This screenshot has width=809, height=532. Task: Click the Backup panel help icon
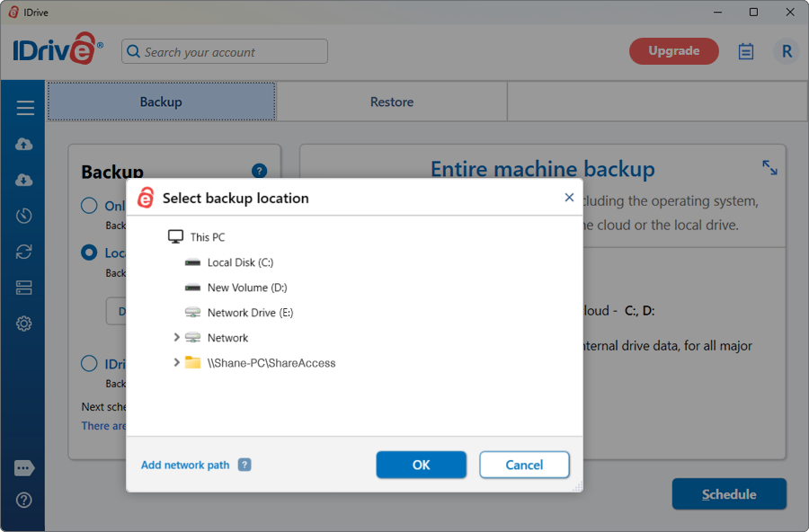[x=259, y=171]
